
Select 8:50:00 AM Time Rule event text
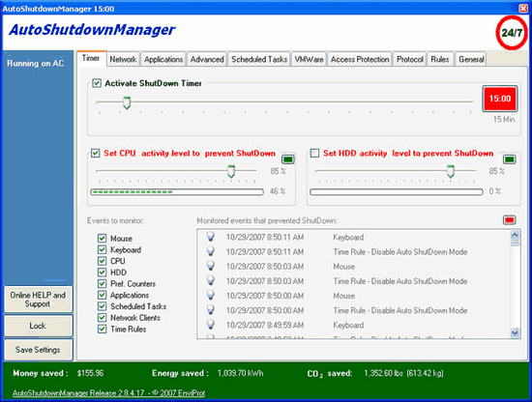pyautogui.click(x=400, y=310)
